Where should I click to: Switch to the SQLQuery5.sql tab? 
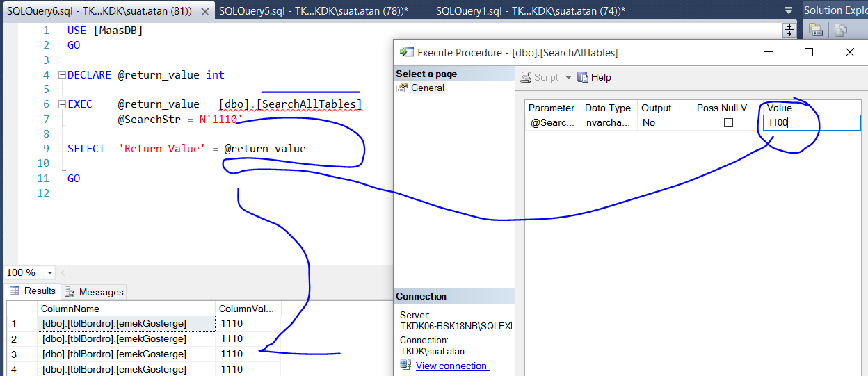point(314,10)
